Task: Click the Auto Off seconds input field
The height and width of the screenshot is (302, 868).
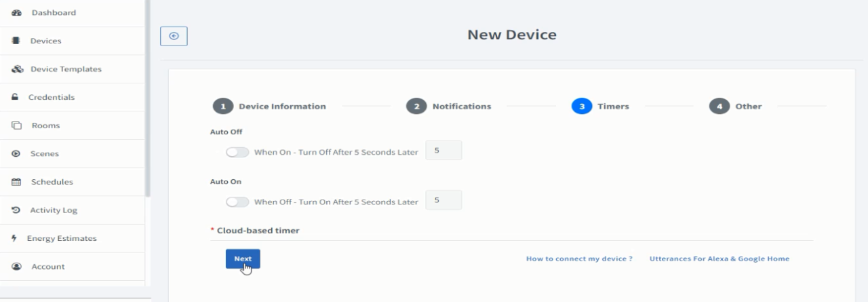Action: point(443,151)
